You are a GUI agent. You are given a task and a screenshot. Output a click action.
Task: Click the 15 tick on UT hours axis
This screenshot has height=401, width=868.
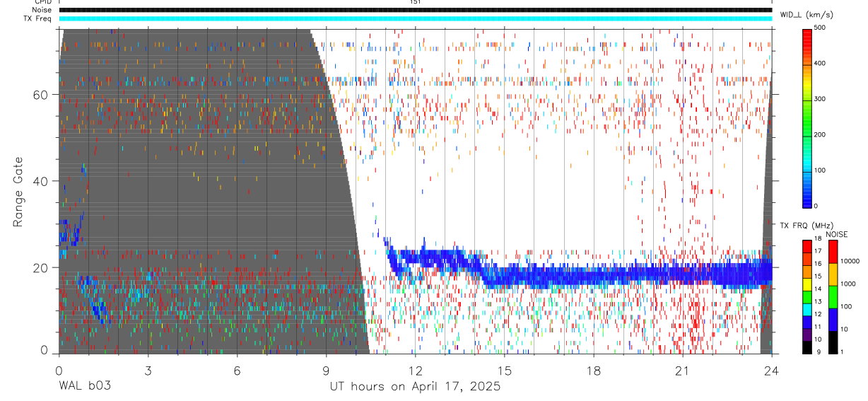pyautogui.click(x=505, y=370)
